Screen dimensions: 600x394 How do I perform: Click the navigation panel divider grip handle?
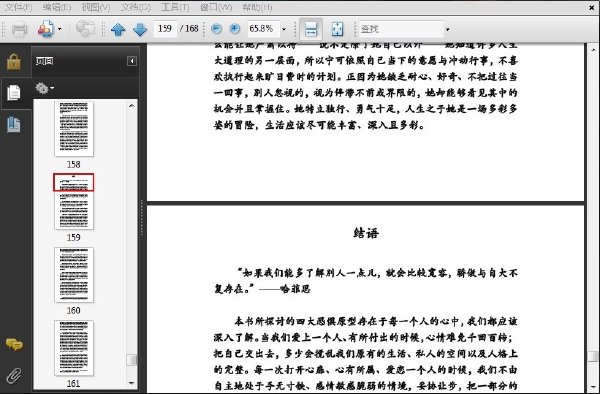pos(142,218)
